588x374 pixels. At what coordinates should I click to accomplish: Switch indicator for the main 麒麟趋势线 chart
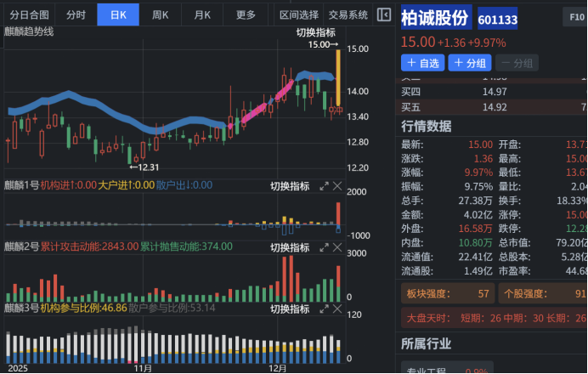(x=315, y=32)
